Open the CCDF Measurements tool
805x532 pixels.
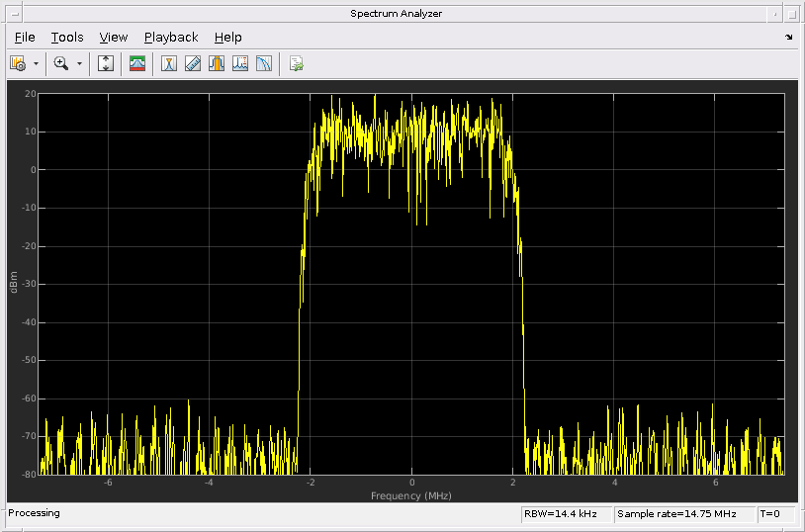click(263, 63)
